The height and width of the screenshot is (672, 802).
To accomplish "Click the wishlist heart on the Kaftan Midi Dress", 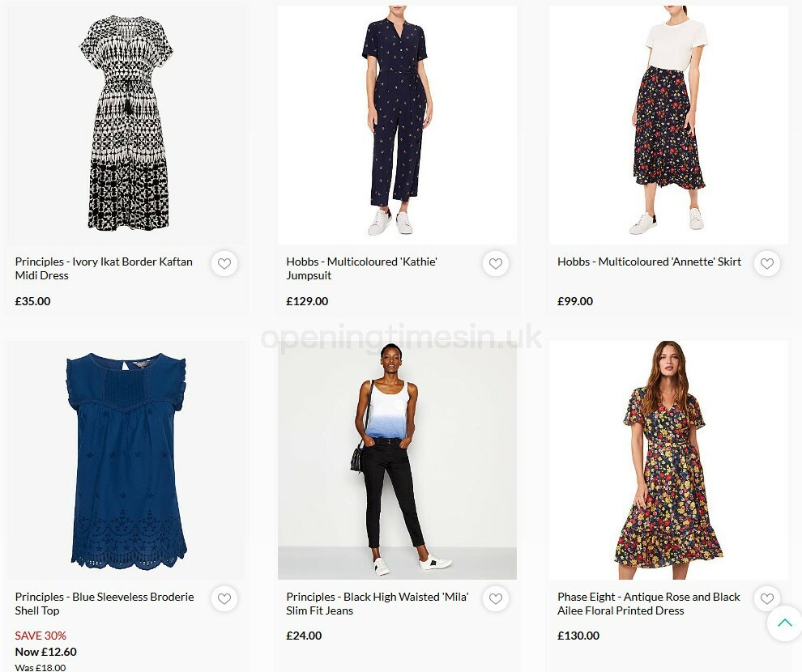I will pos(224,263).
